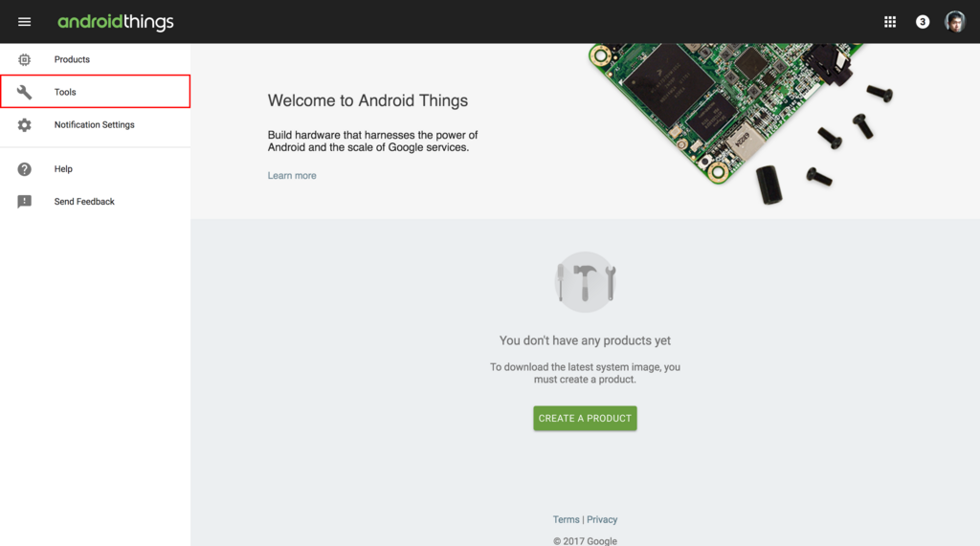
Task: Follow the Learn more link
Action: tap(292, 176)
